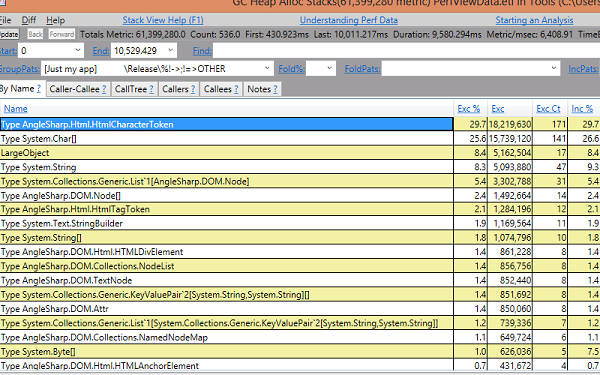600x375 pixels.
Task: Click Exc % value 25.6 cell
Action: 470,139
